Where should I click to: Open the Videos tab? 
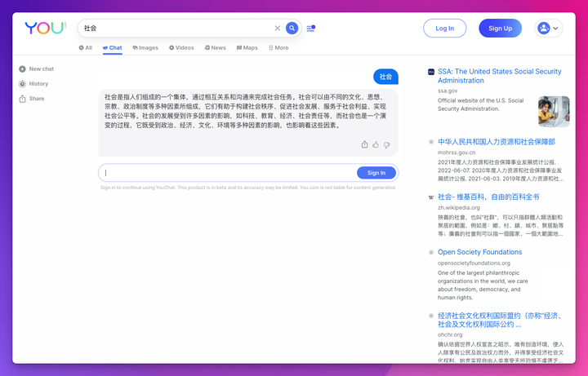(181, 48)
